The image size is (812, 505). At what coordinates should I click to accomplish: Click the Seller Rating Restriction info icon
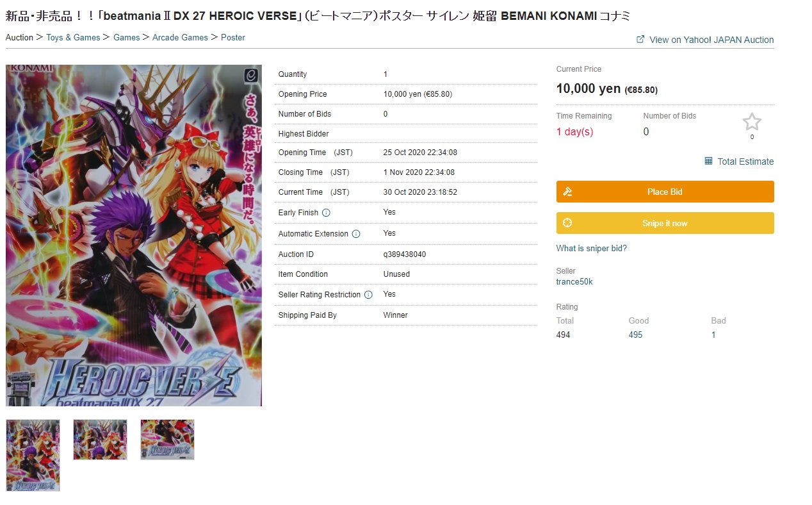[368, 295]
